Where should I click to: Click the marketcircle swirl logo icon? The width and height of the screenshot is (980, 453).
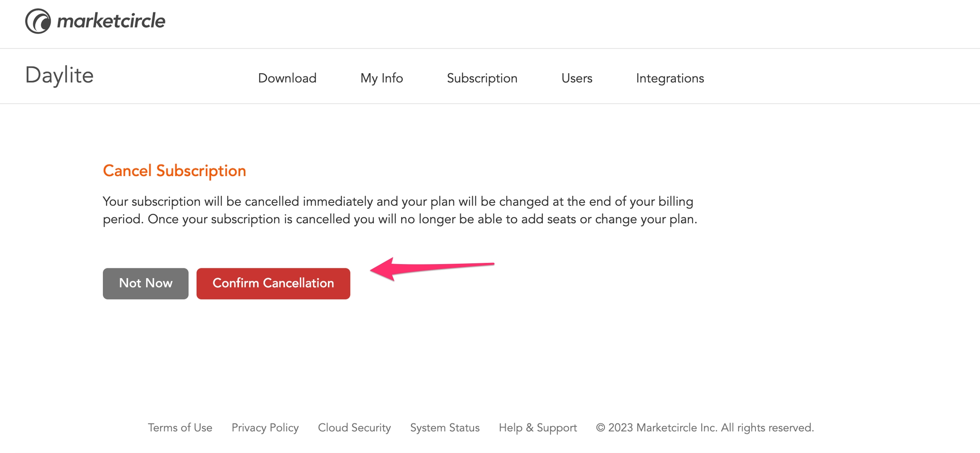click(x=38, y=21)
